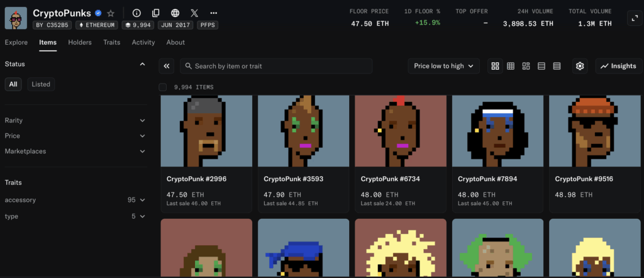The width and height of the screenshot is (644, 278).
Task: Star CryptoPunks as a favorite
Action: [111, 13]
